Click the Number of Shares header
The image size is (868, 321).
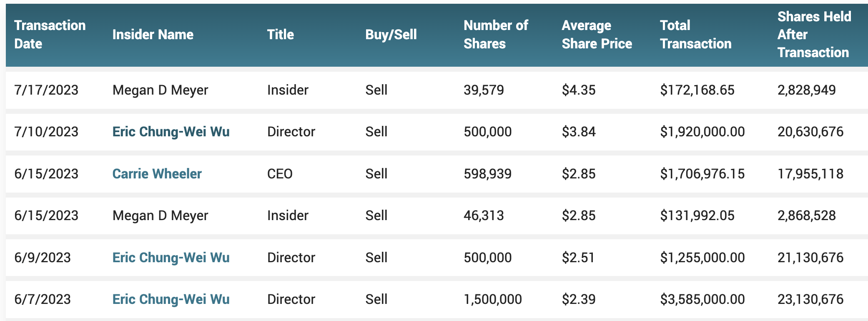click(x=495, y=35)
